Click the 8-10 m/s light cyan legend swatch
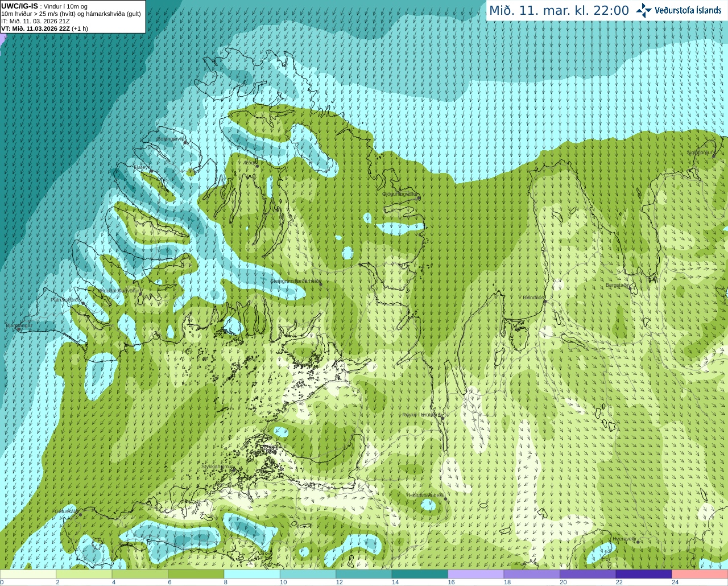Viewport: 728px width, 586px height. coord(252,574)
